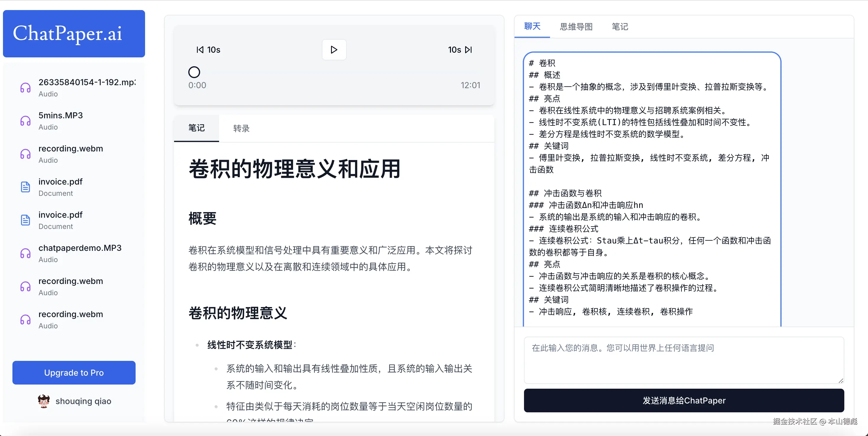This screenshot has width=868, height=436.
Task: Open the 转录 transcript tab
Action: pos(241,128)
